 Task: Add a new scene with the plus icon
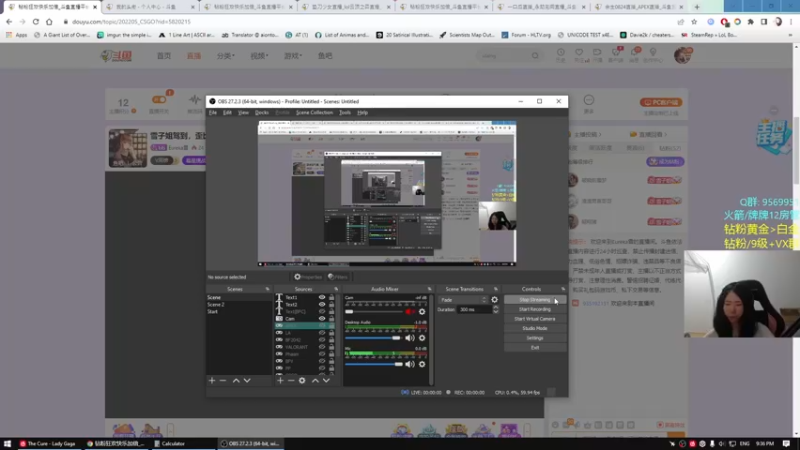(212, 381)
